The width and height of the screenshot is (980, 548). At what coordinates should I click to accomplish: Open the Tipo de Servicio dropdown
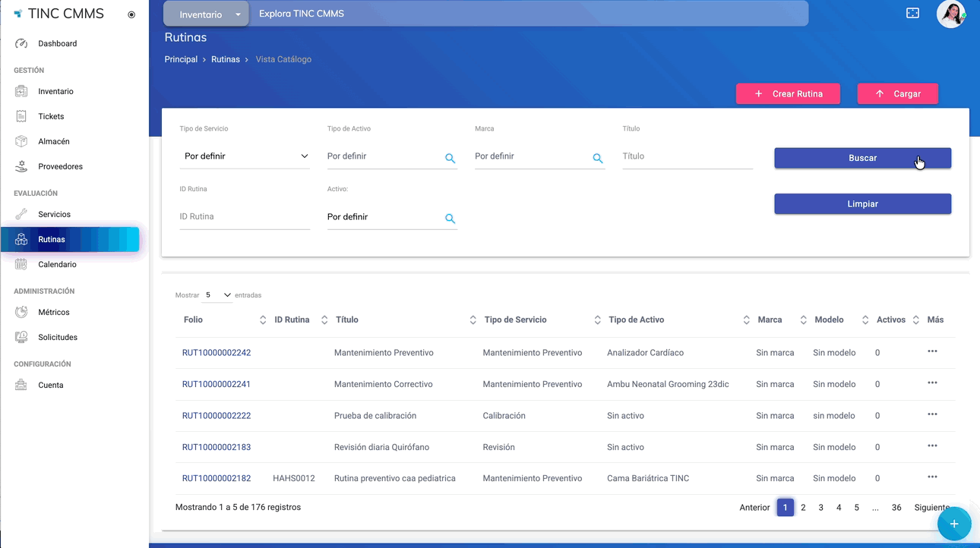coord(245,156)
